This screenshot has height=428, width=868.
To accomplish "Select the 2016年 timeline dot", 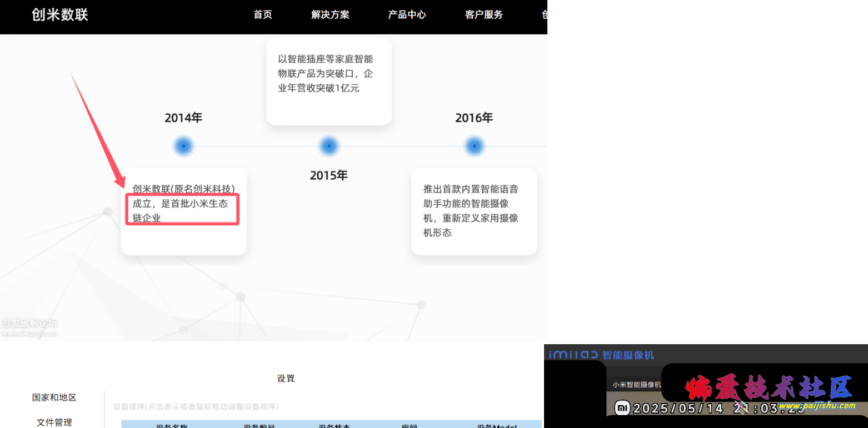I will pos(474,147).
